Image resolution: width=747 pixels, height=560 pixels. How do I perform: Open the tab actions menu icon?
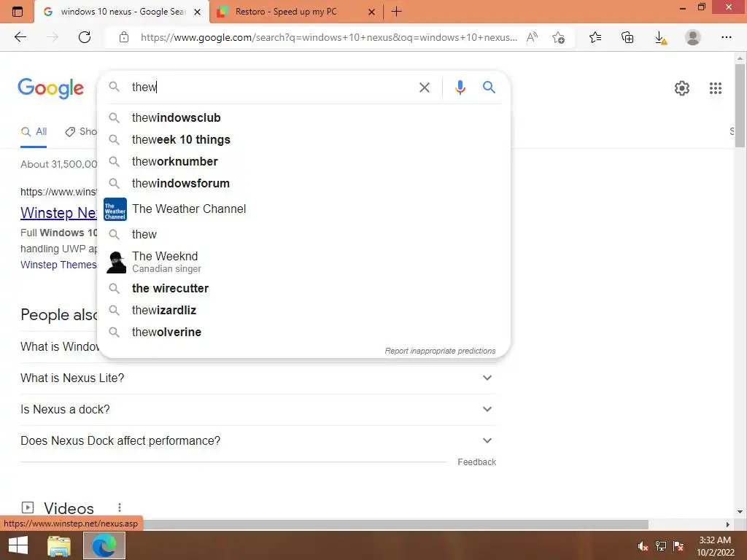(x=18, y=12)
